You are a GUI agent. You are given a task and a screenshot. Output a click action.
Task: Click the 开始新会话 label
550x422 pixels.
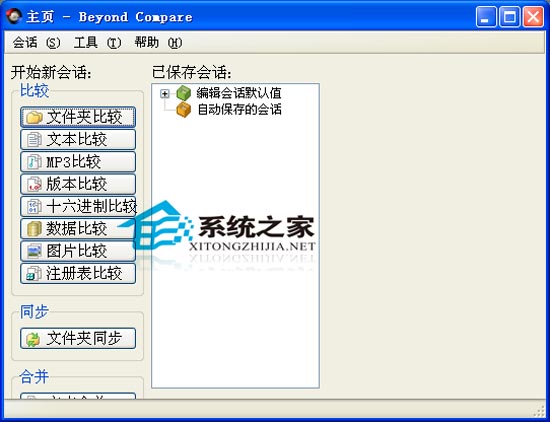pyautogui.click(x=51, y=73)
